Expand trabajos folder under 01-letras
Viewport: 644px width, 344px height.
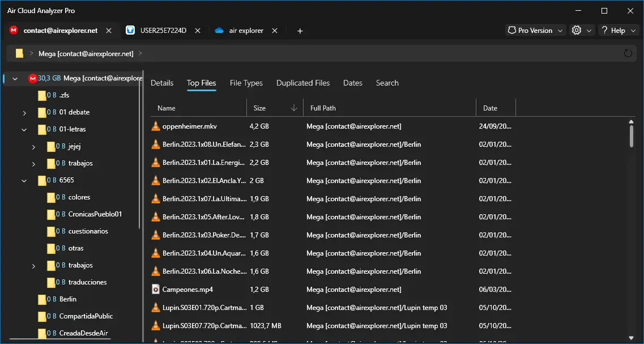33,164
